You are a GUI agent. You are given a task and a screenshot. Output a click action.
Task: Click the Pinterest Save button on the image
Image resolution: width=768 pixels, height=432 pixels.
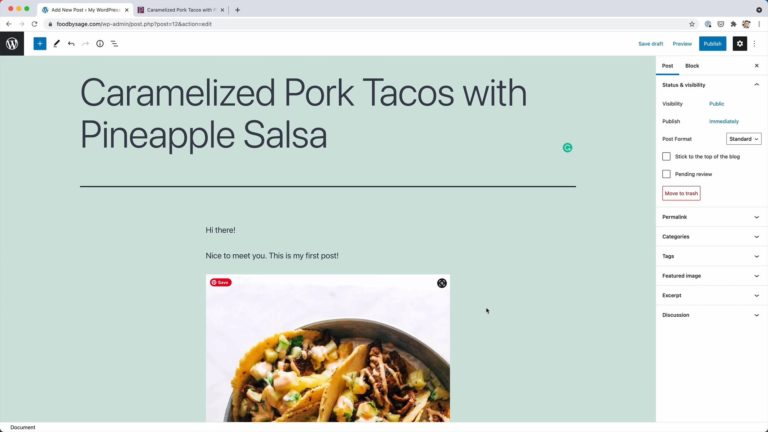[x=220, y=282]
